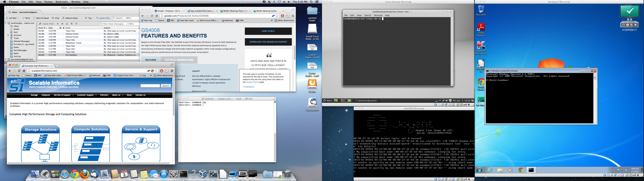The height and width of the screenshot is (181, 644).
Task: Toggle the pin that keeps Quick Filters applied
Action: [40, 24]
